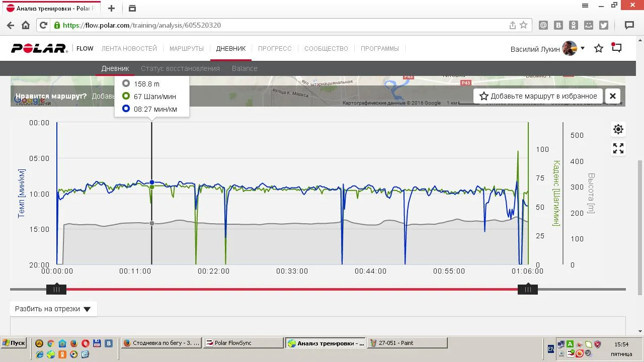Expand the chart to fullscreen

point(618,148)
